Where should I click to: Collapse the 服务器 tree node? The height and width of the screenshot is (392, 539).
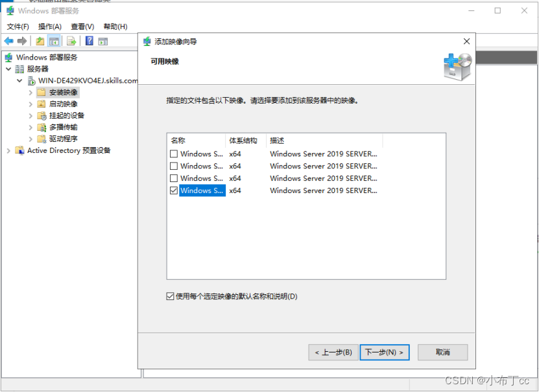8,69
